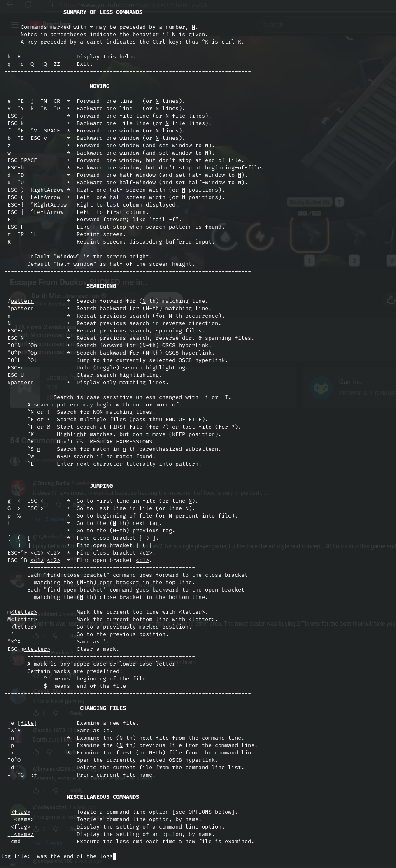This screenshot has width=396, height=868.
Task: Click 'ESC-j' key in Moving section
Action: (x=16, y=116)
